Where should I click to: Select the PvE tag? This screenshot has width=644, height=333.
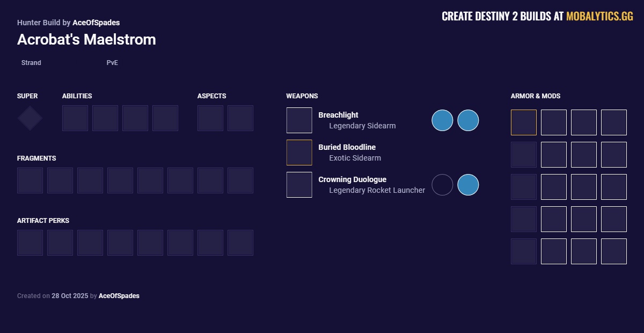click(x=112, y=63)
